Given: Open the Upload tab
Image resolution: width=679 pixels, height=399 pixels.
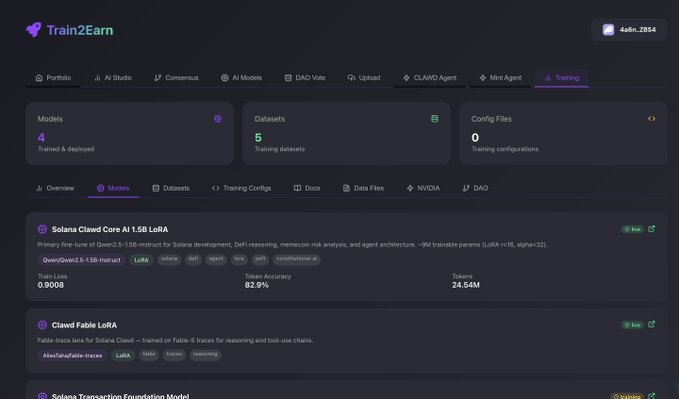Looking at the screenshot, I should click(x=364, y=78).
